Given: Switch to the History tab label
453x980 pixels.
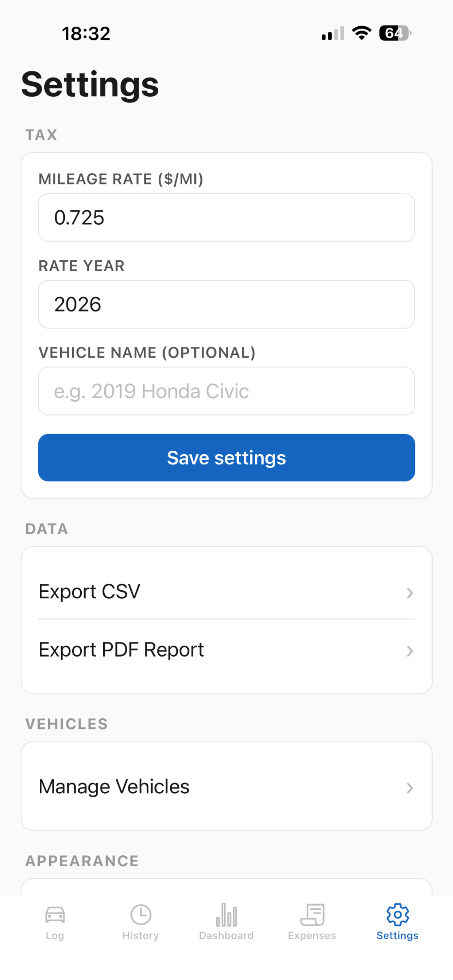Looking at the screenshot, I should [140, 936].
